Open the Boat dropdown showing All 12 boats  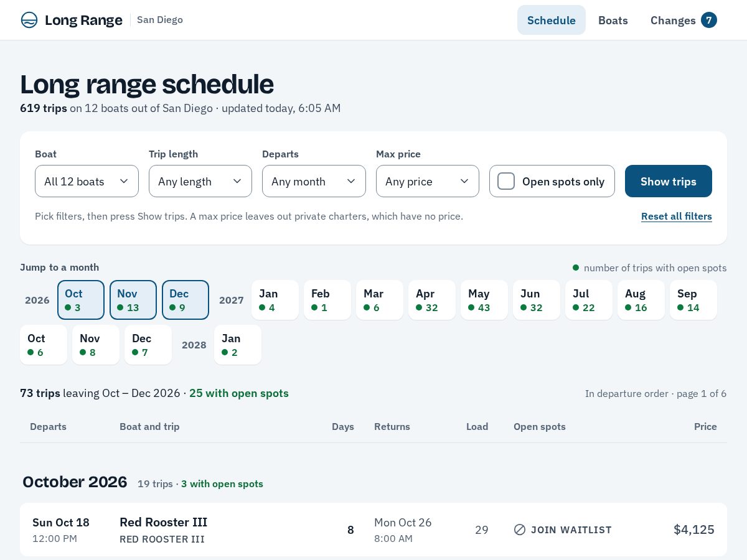(87, 181)
